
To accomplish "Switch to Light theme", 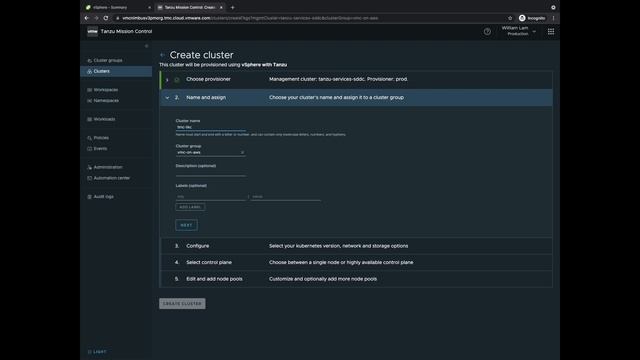I will click(97, 352).
